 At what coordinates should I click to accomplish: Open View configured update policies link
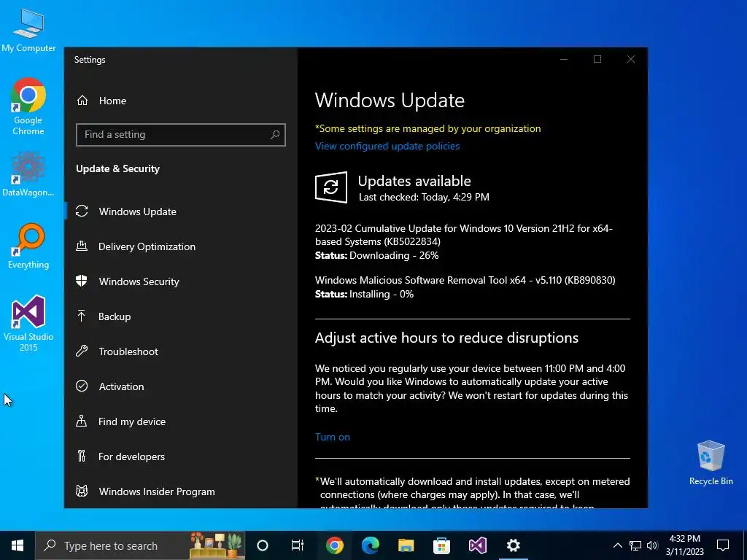tap(387, 146)
